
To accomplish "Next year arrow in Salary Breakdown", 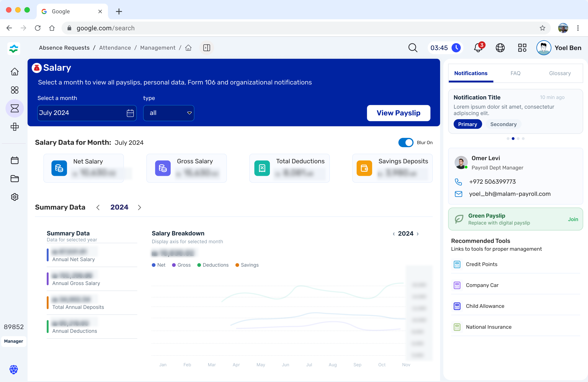I will point(418,234).
